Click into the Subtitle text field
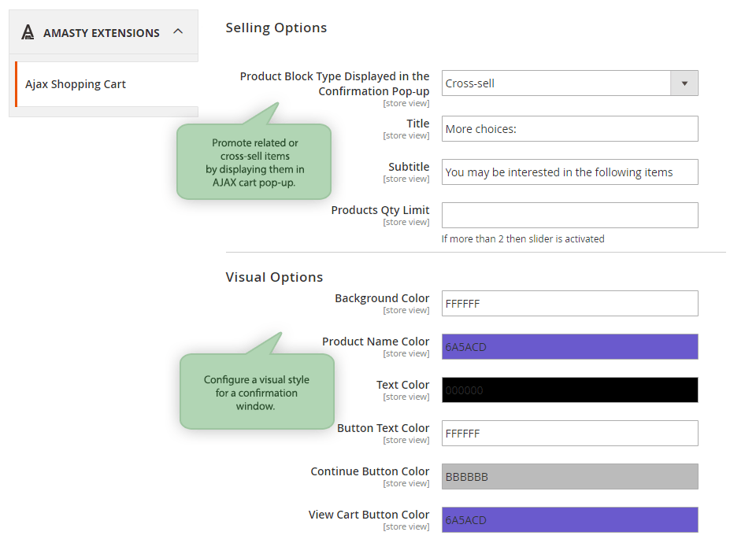This screenshot has width=756, height=554. tap(569, 172)
